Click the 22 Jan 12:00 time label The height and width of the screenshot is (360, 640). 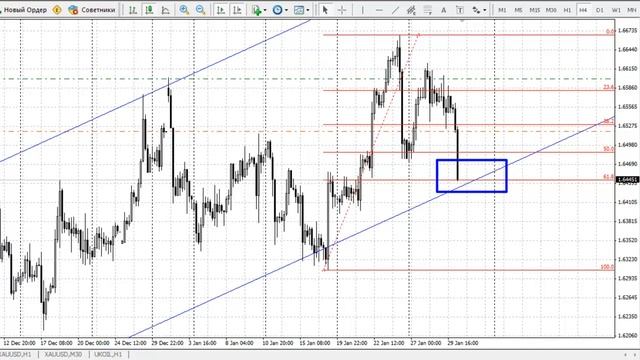(x=389, y=343)
